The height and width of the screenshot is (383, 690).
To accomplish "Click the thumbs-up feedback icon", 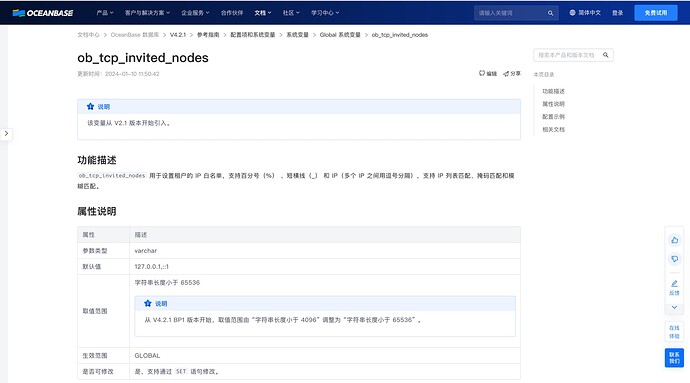I will point(675,240).
